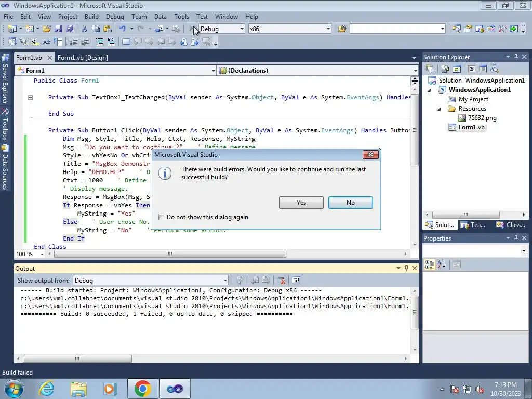Screen dimensions: 532x399
Task: Collapse the WindowsApplication1 project node
Action: 429,90
